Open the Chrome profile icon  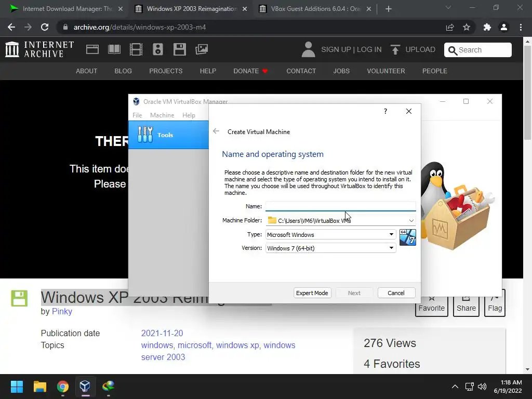point(504,27)
